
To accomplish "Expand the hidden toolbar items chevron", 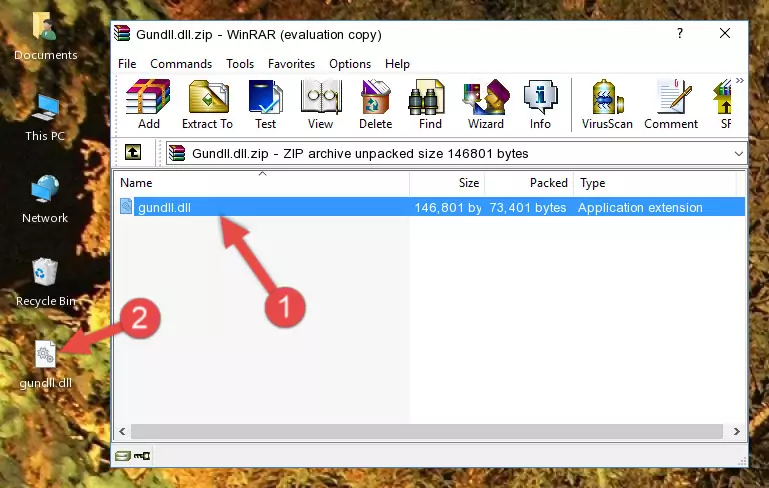I will [740, 80].
